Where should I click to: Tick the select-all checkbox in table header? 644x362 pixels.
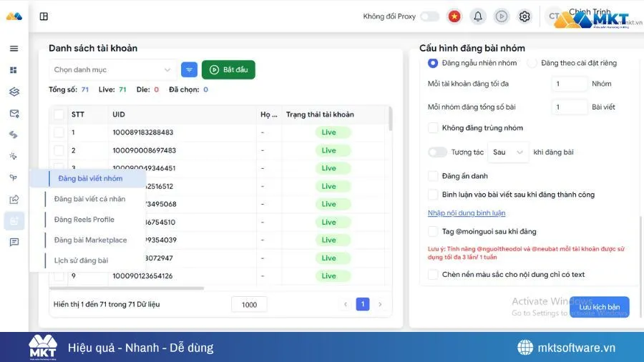pos(59,114)
